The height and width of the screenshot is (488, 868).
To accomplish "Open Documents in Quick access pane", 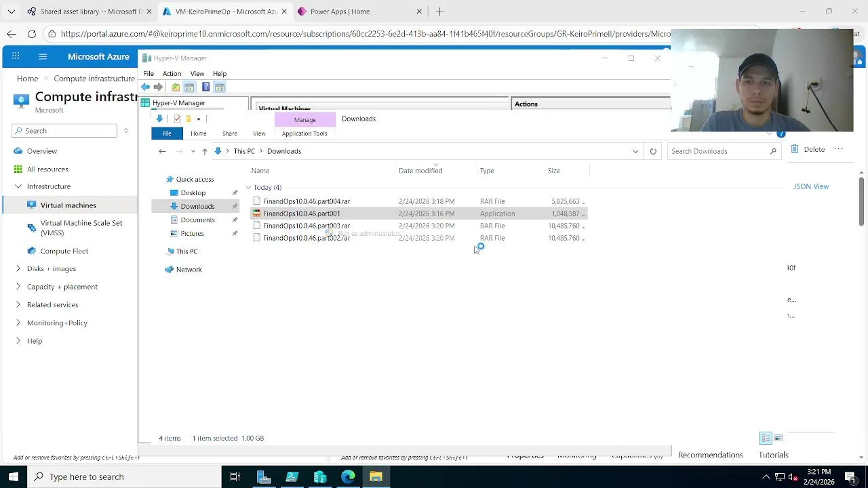I will 197,220.
